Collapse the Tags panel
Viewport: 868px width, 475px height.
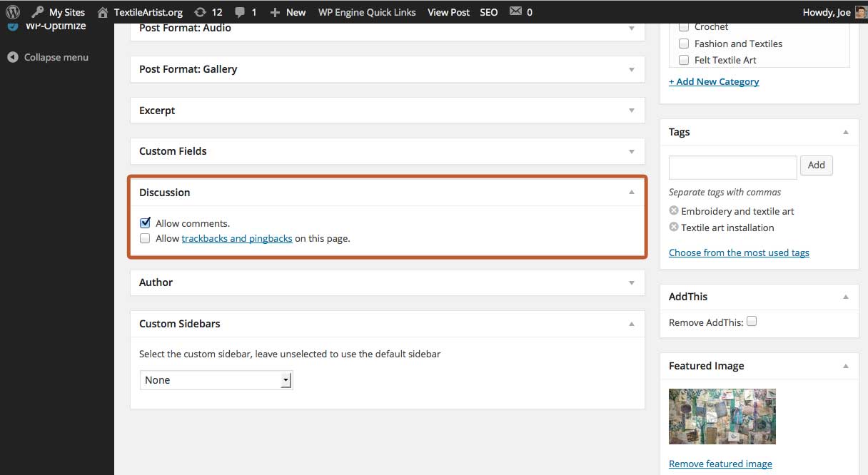[x=845, y=132]
